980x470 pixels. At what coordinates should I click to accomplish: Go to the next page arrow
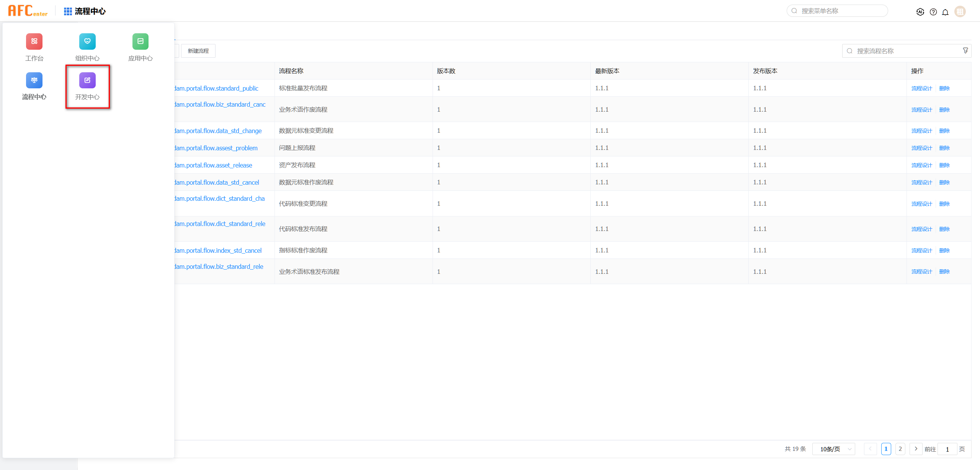pyautogui.click(x=916, y=449)
